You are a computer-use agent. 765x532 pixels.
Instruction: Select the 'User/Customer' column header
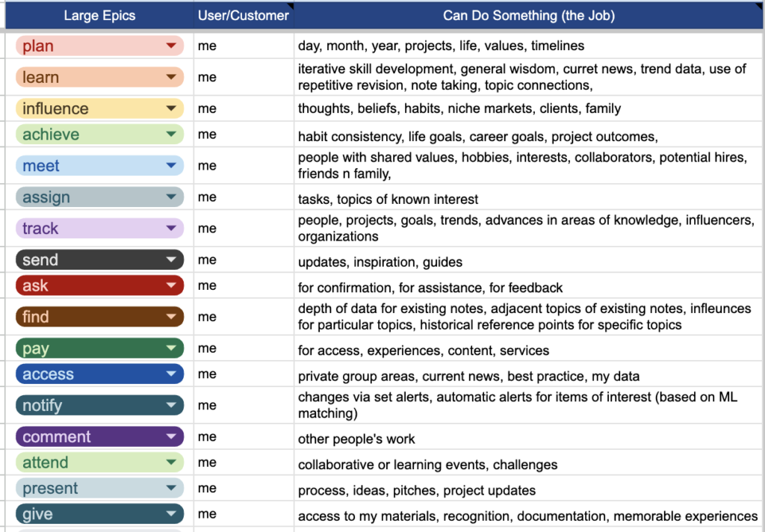pyautogui.click(x=243, y=15)
